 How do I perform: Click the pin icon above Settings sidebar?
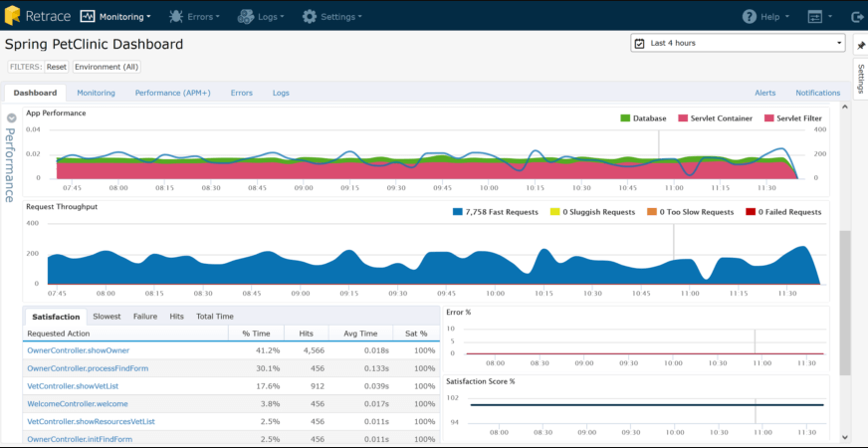coord(861,46)
